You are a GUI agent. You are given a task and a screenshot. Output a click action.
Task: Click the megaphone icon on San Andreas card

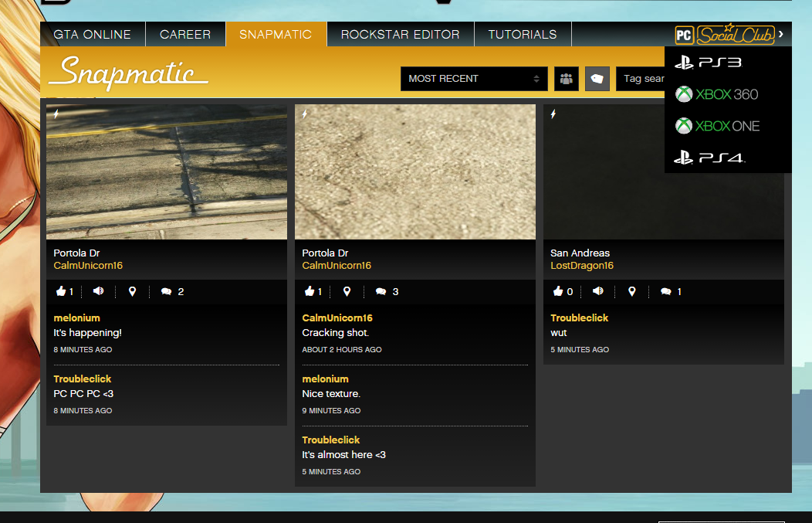(x=598, y=291)
